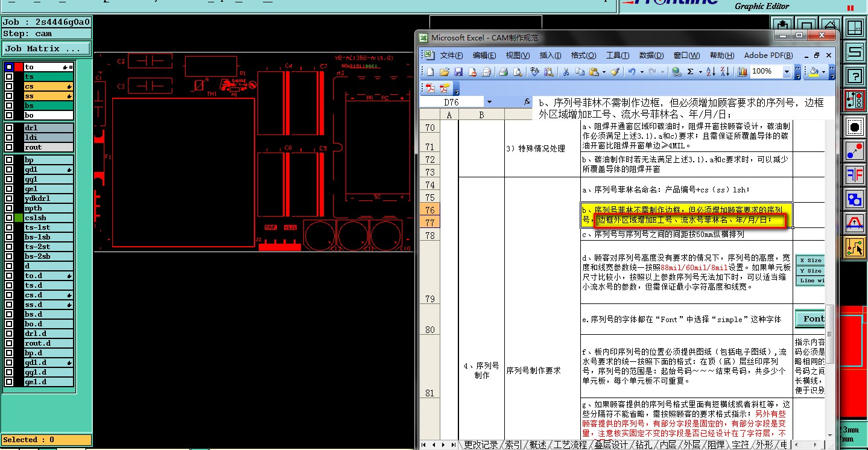Image resolution: width=868 pixels, height=450 pixels.
Task: Open Excel 编辑(E) menu
Action: click(484, 55)
